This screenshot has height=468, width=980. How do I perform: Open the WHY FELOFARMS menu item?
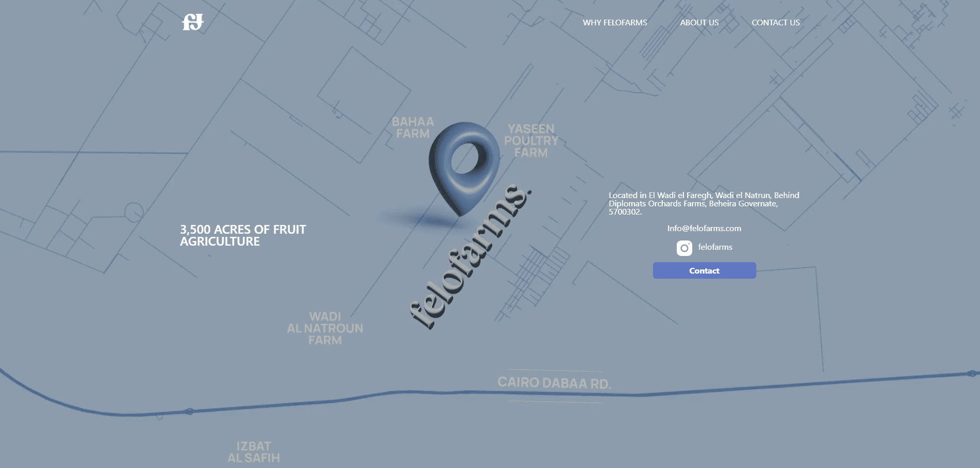coord(615,23)
